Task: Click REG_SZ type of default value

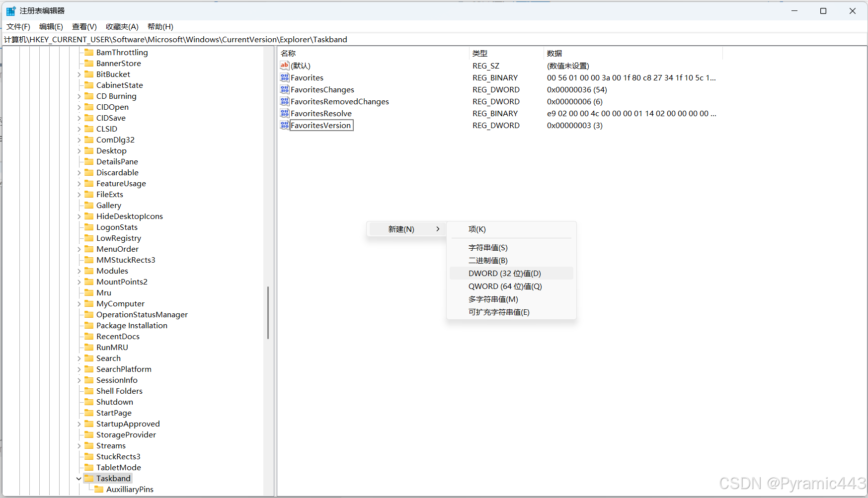Action: point(486,66)
